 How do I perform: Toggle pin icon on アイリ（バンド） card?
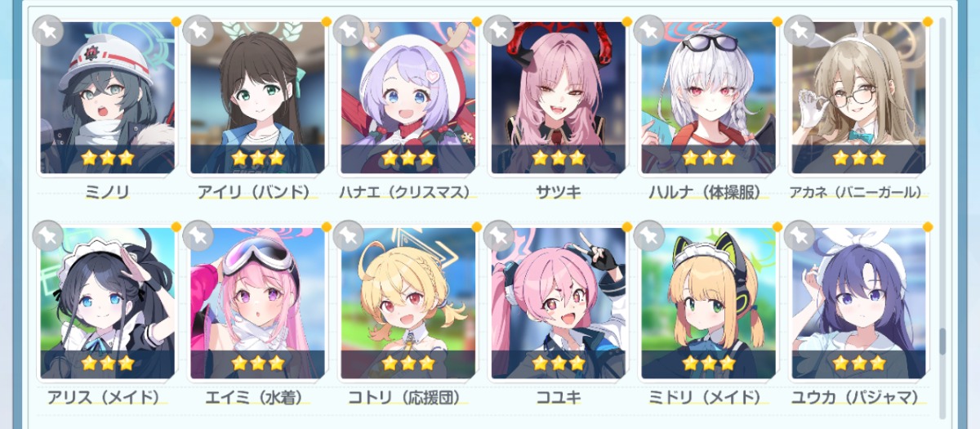pos(198,31)
